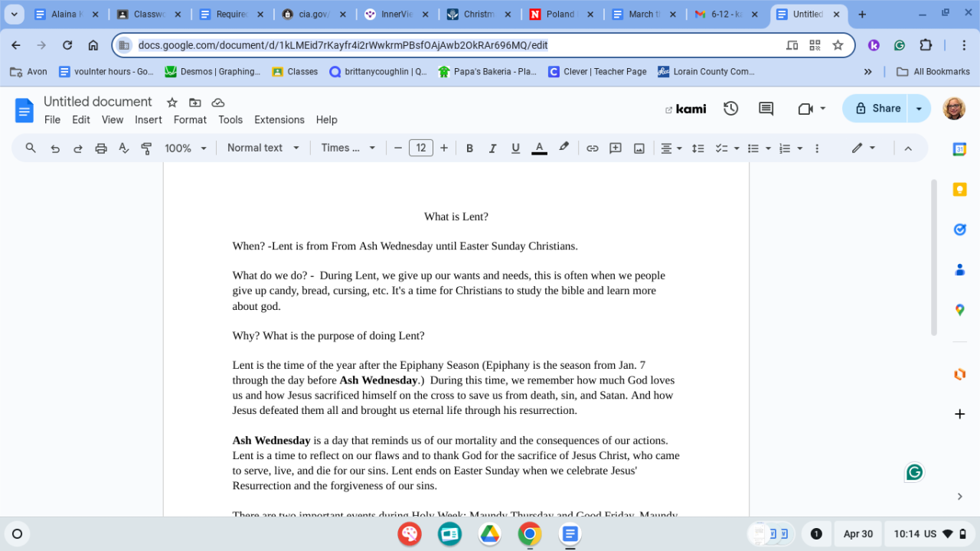Undo the last edit
This screenshot has height=551, width=980.
[x=55, y=148]
